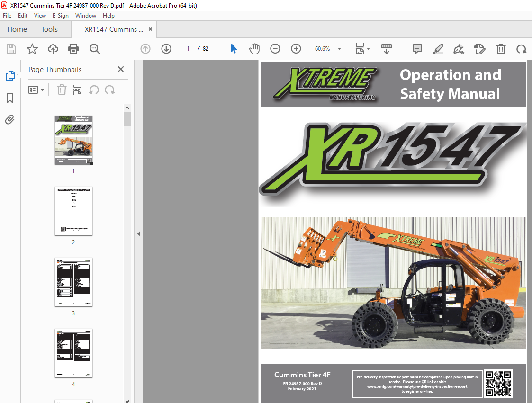Viewport: 532px width, 403px height.
Task: Rotate page with toolbar rotate icon
Action: point(521,49)
